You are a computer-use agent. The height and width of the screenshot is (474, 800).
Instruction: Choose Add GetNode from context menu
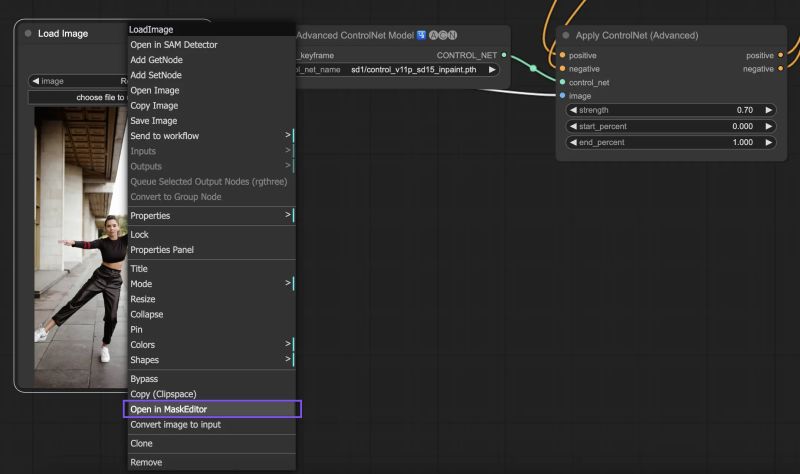[x=211, y=60]
